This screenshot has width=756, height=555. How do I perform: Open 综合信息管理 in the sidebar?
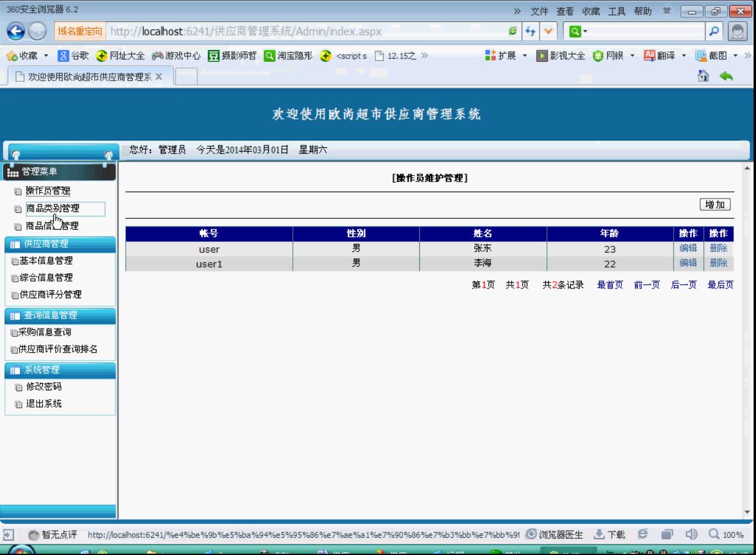point(46,277)
